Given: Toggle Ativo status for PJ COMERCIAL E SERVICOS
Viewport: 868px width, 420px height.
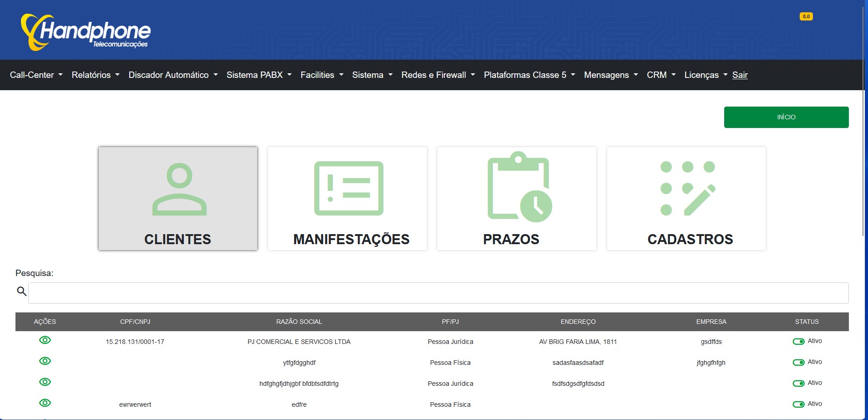Looking at the screenshot, I should pos(797,341).
